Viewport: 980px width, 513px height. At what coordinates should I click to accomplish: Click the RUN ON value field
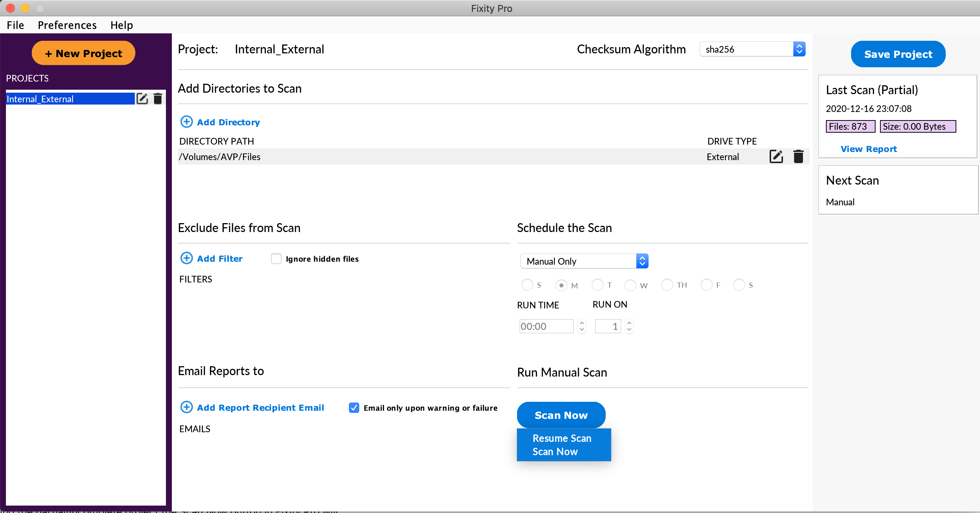608,327
